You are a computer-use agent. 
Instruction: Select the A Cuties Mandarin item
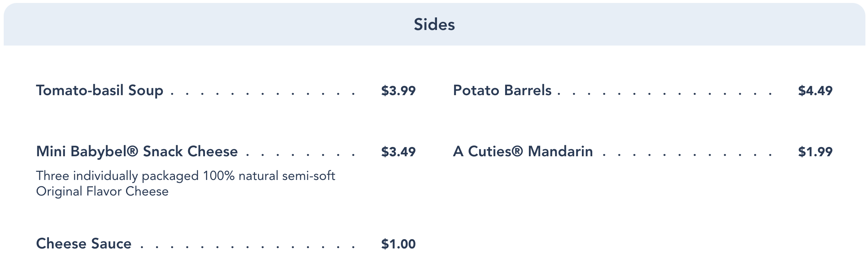[523, 151]
